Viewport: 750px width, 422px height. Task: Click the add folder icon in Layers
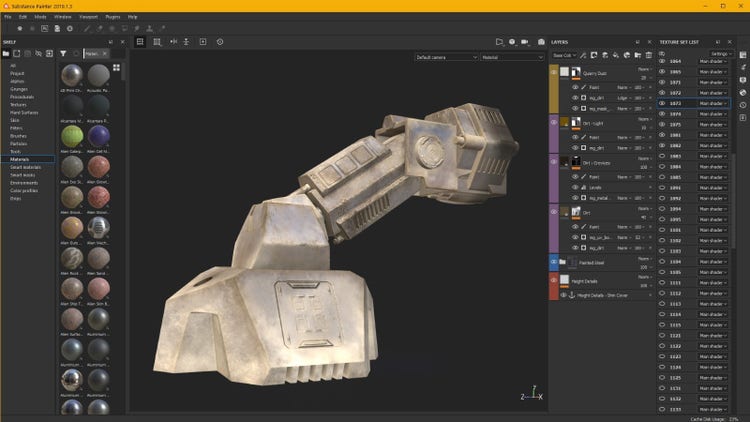point(636,55)
